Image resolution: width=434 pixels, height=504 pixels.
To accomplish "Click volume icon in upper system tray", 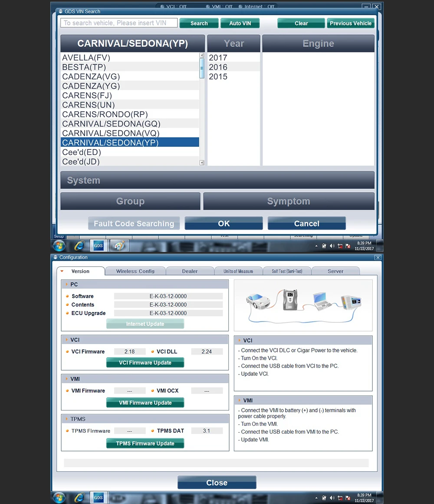I will pos(332,246).
